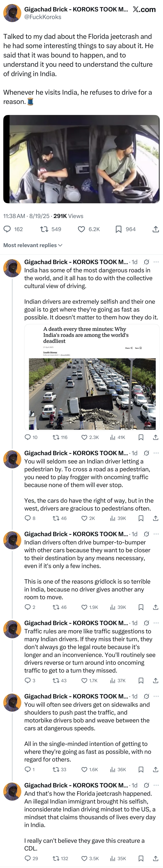Reply to the main post with 162 comments
This screenshot has width=163, height=868.
point(7,229)
